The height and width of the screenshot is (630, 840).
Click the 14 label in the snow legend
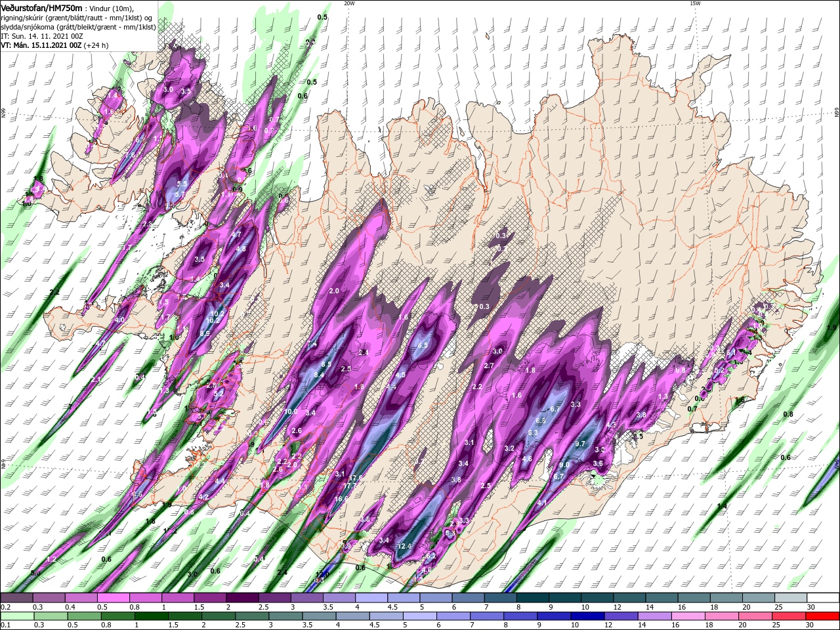[648, 607]
